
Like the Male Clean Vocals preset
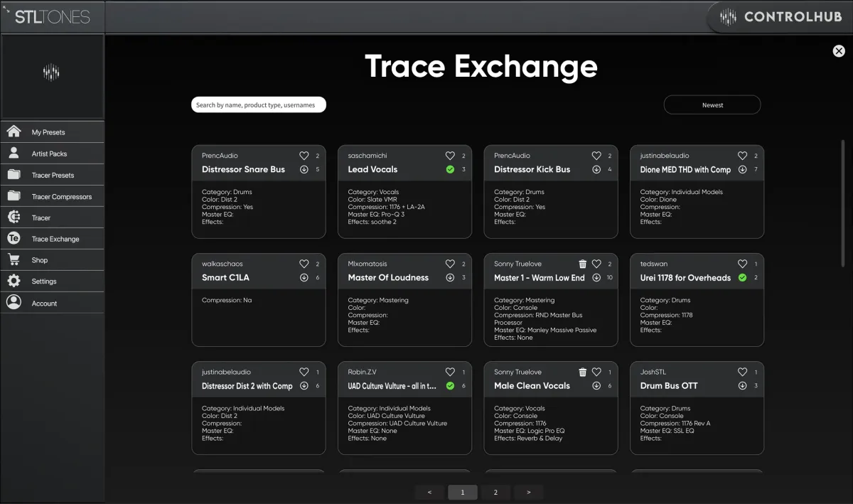click(596, 372)
